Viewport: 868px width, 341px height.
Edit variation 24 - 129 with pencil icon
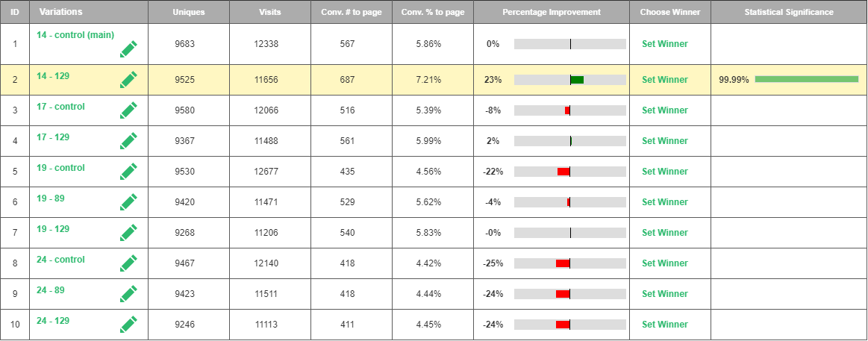[x=128, y=325]
